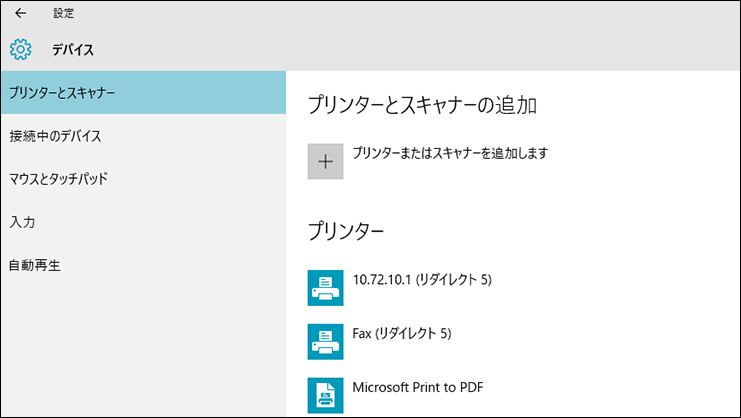Open マウスとタッチパッド settings
741x418 pixels.
click(x=143, y=179)
